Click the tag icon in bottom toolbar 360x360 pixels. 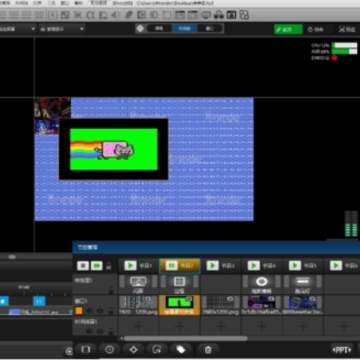click(x=181, y=350)
